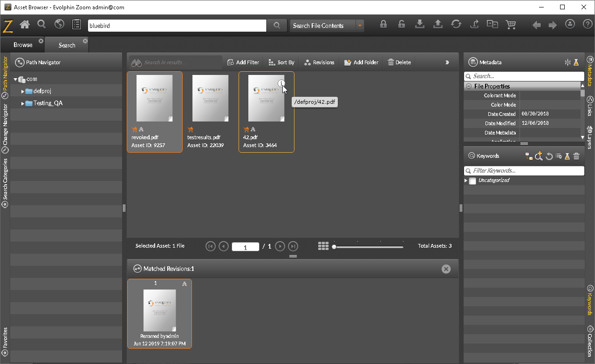This screenshot has height=364, width=595.
Task: Click the lock icon in top toolbar
Action: (x=383, y=25)
